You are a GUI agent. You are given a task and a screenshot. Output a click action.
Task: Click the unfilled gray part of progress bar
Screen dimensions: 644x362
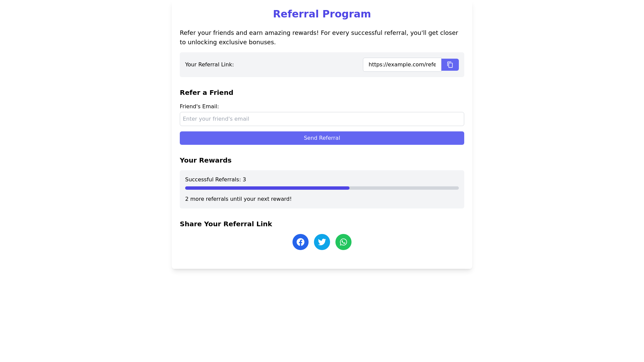(404, 188)
